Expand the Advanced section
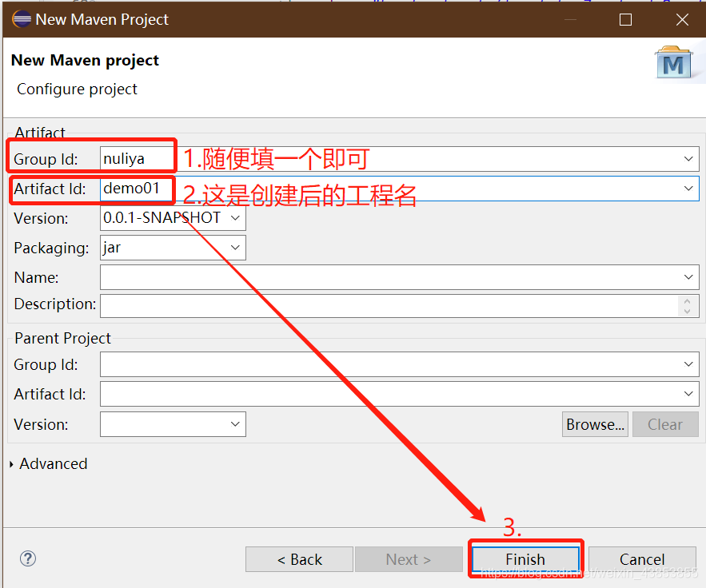706x588 pixels. point(12,464)
